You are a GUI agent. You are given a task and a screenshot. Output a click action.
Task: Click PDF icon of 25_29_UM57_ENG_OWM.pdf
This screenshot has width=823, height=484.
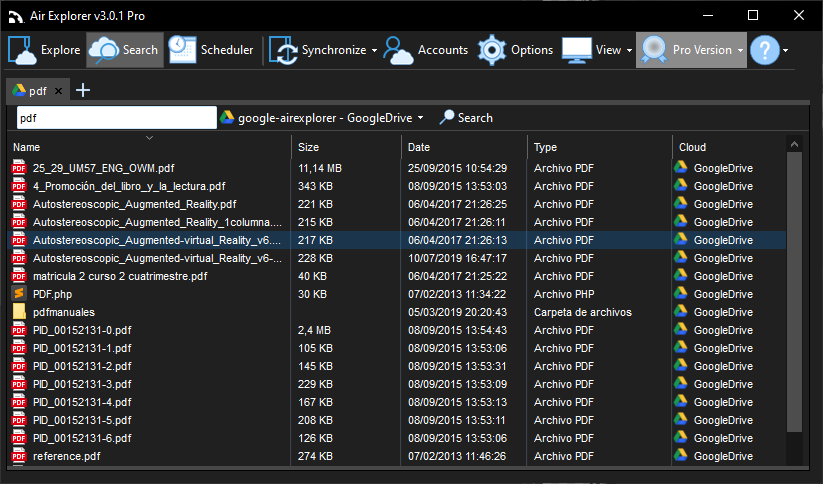(19, 168)
